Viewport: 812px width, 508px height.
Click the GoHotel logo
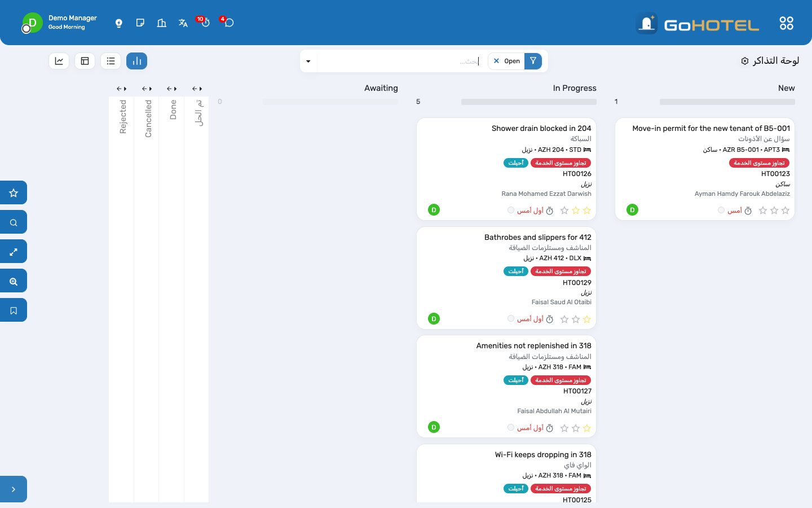click(x=698, y=24)
